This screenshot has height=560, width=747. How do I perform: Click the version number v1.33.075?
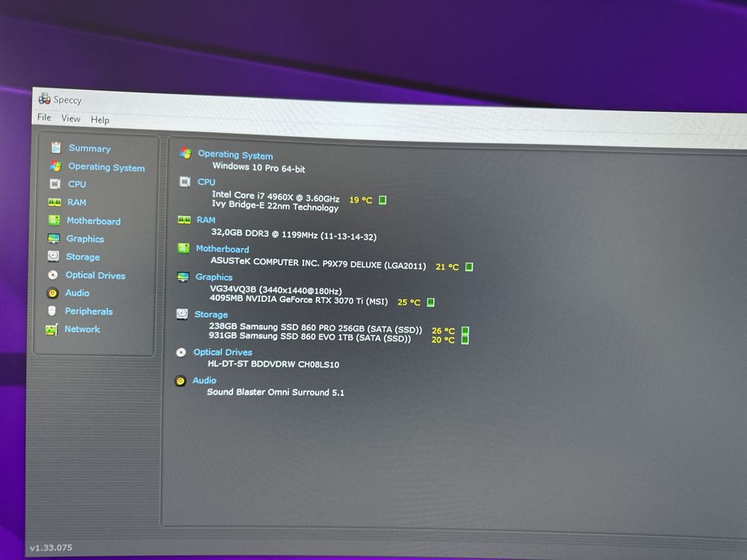coord(51,547)
